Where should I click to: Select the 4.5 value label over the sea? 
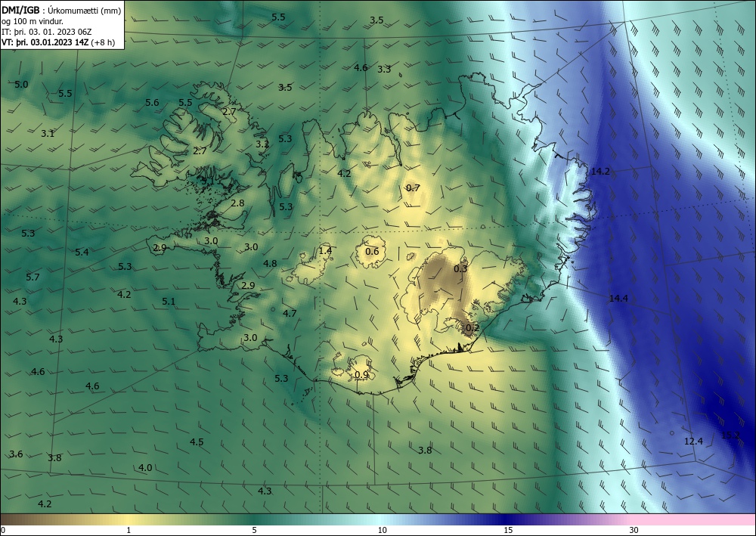tap(197, 442)
